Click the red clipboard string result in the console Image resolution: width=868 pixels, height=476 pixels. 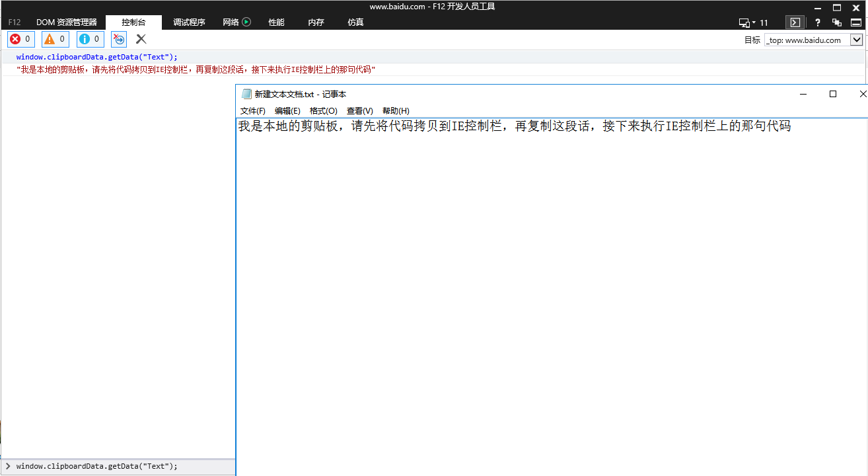click(x=196, y=69)
